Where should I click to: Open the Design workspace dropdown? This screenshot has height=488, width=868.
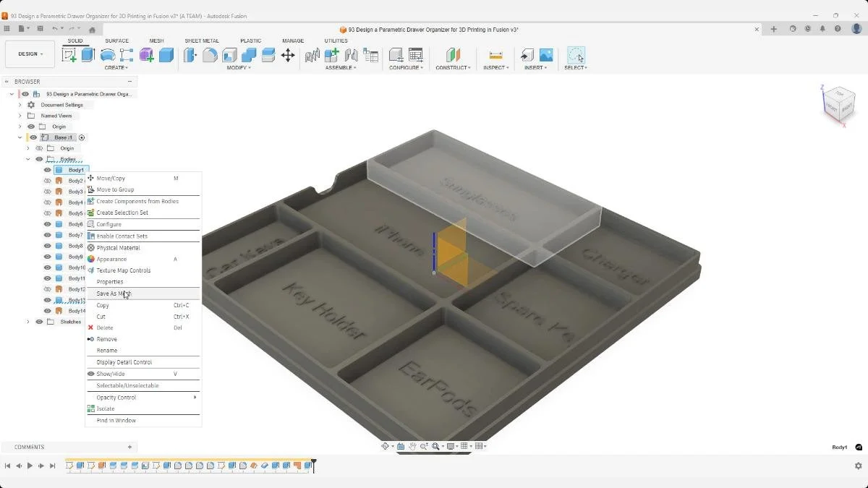pyautogui.click(x=29, y=53)
